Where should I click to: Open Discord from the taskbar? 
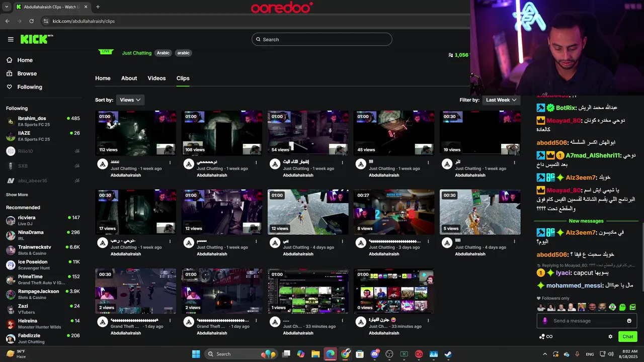point(374,354)
